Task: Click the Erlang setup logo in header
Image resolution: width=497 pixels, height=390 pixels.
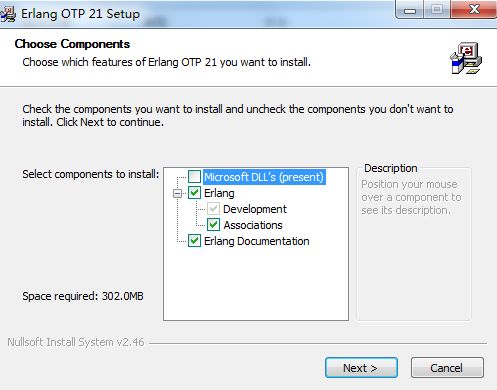Action: pos(466,58)
